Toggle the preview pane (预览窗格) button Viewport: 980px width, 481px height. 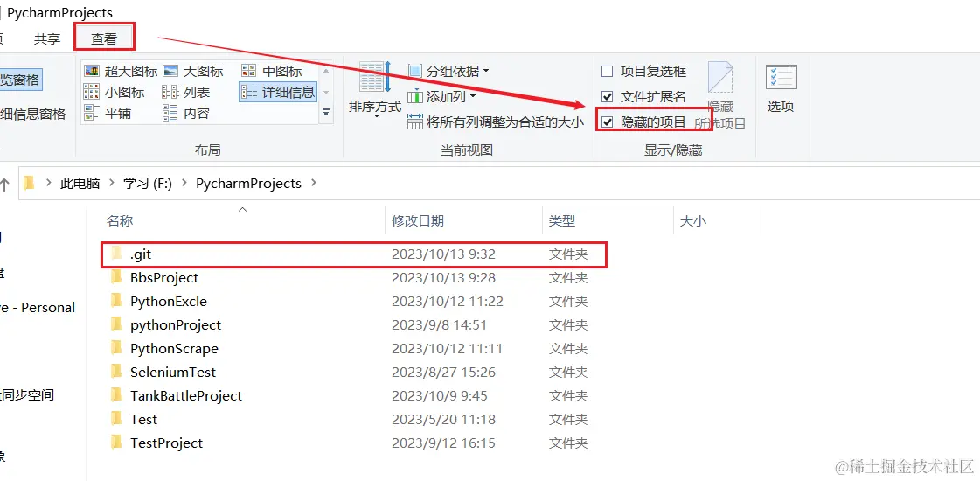tap(20, 80)
